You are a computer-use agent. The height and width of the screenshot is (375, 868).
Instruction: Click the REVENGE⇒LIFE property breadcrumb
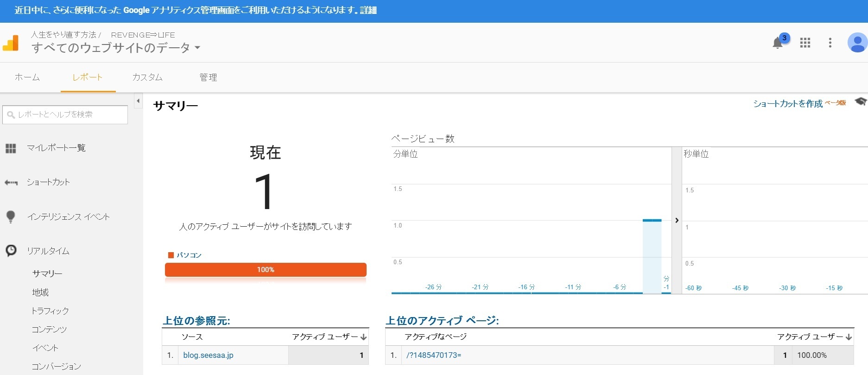pyautogui.click(x=143, y=35)
